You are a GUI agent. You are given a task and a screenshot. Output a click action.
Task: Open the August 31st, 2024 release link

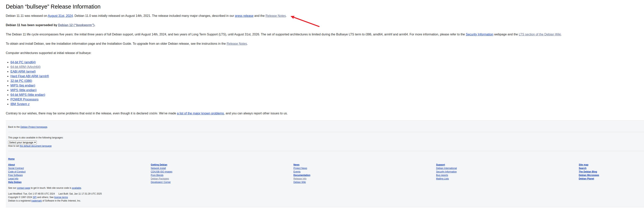click(60, 16)
